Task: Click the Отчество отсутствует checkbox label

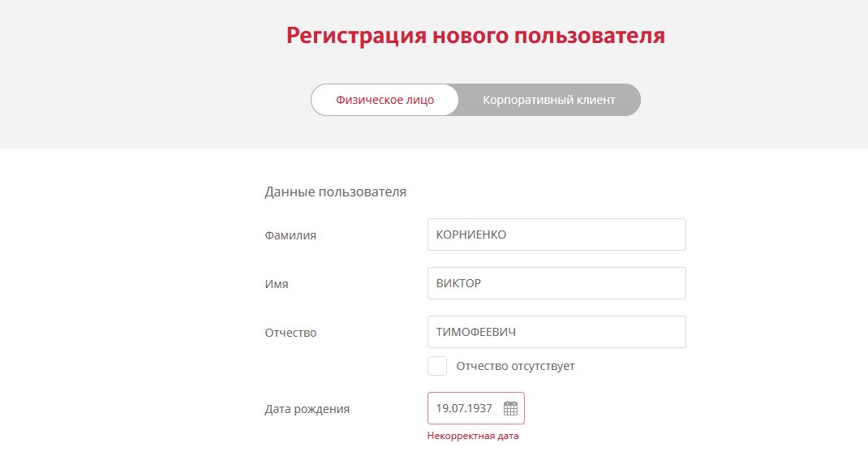Action: 515,366
